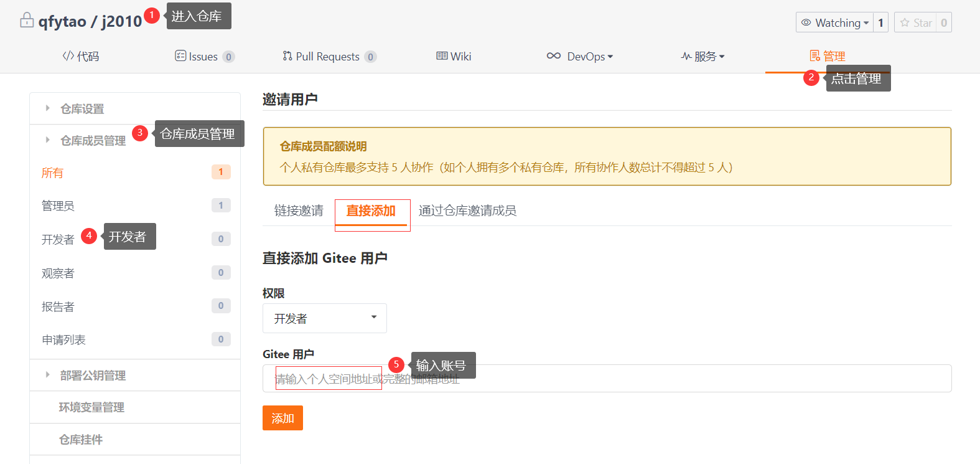This screenshot has height=464, width=980.
Task: Click the 添加 button
Action: point(282,418)
